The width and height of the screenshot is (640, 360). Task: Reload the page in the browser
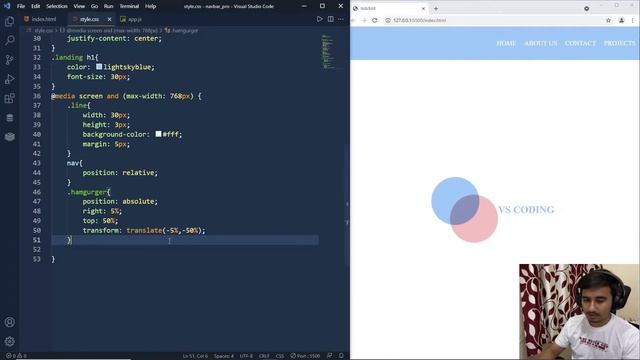(x=375, y=20)
